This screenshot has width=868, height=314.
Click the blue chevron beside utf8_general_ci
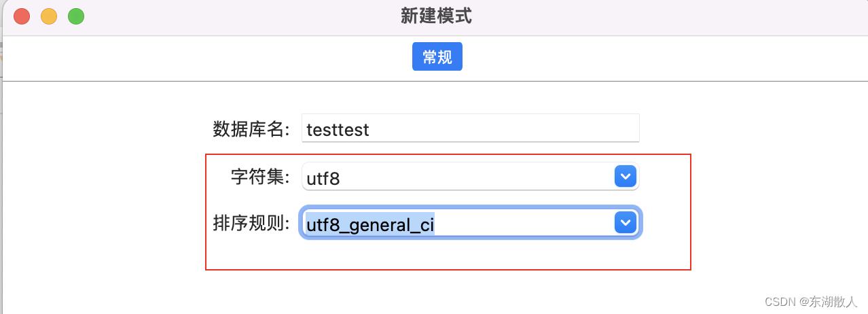click(x=625, y=223)
